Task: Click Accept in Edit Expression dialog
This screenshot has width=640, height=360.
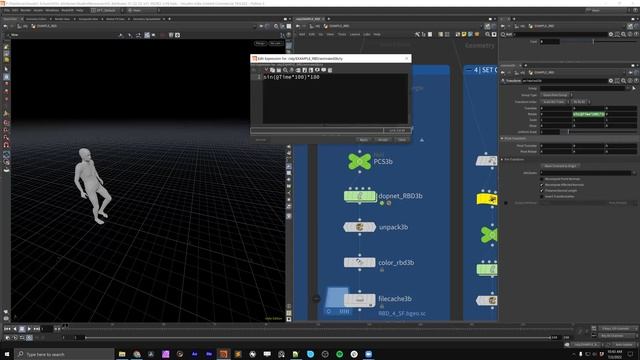Action: 383,140
